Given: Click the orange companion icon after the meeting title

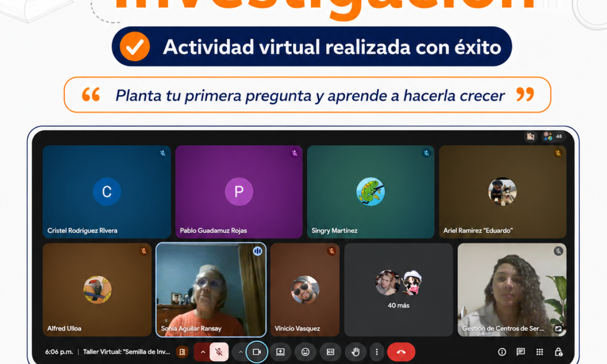Looking at the screenshot, I should point(182,352).
